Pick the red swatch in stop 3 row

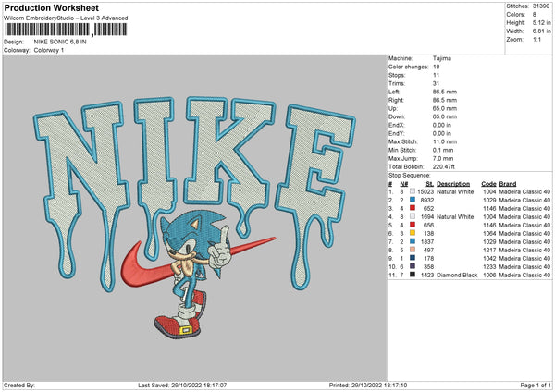(x=413, y=208)
